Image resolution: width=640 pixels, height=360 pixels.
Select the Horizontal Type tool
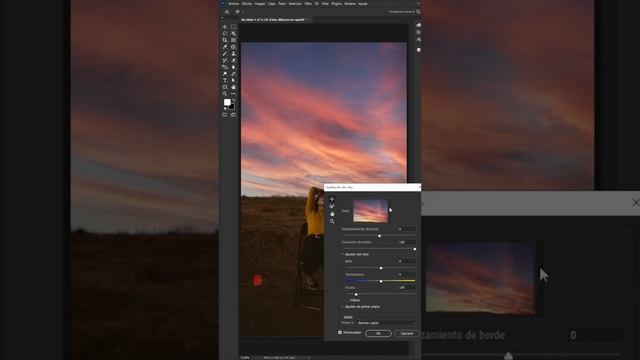(x=225, y=80)
